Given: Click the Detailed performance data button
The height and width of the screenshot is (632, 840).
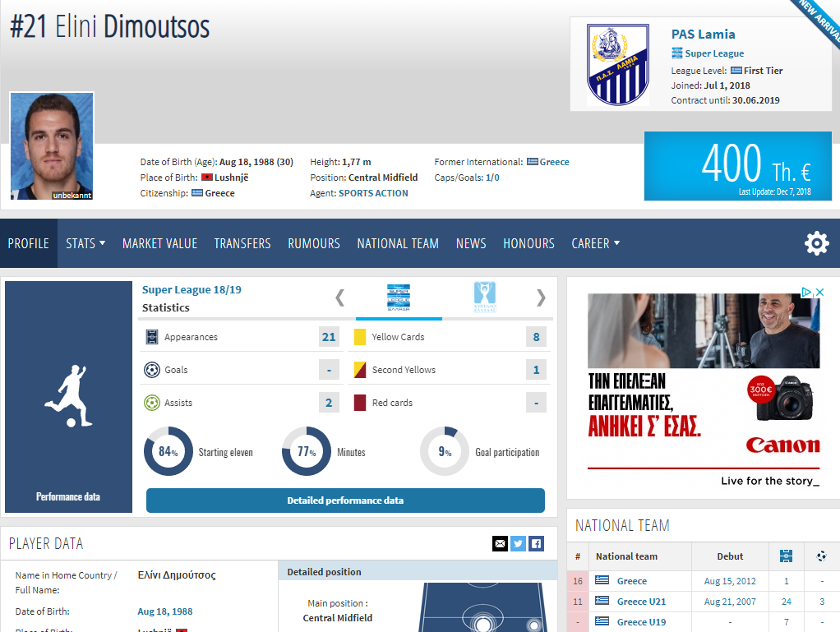Looking at the screenshot, I should 345,501.
